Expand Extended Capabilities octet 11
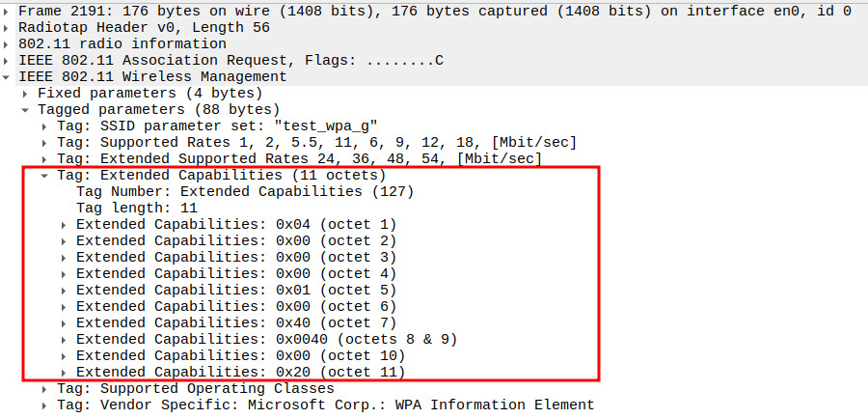Viewport: 868px width, 419px height. 65,372
